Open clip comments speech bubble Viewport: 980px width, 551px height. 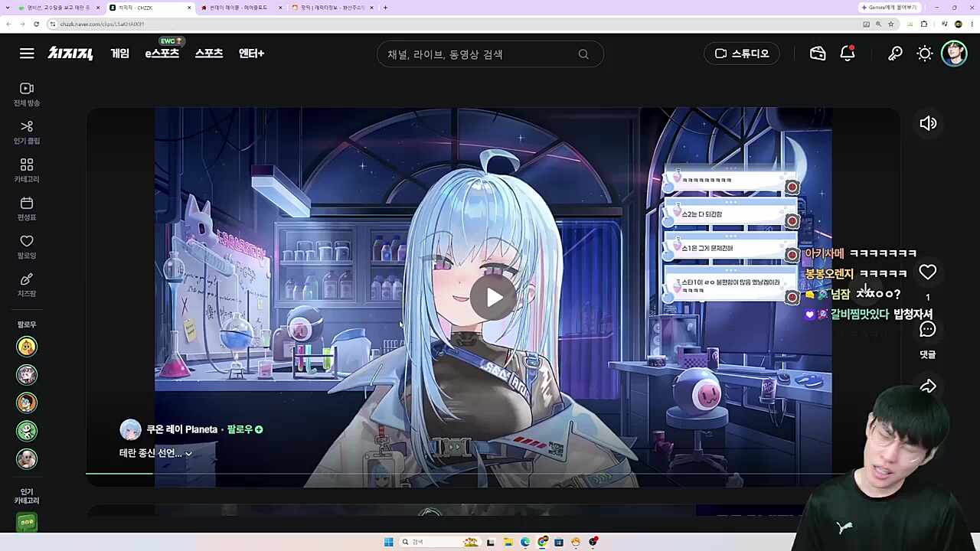click(928, 330)
